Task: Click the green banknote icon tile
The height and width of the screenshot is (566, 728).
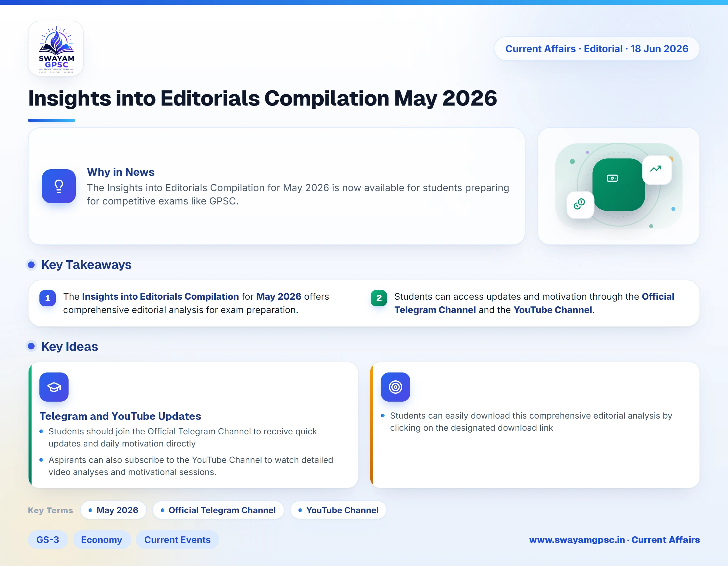Action: pos(618,184)
